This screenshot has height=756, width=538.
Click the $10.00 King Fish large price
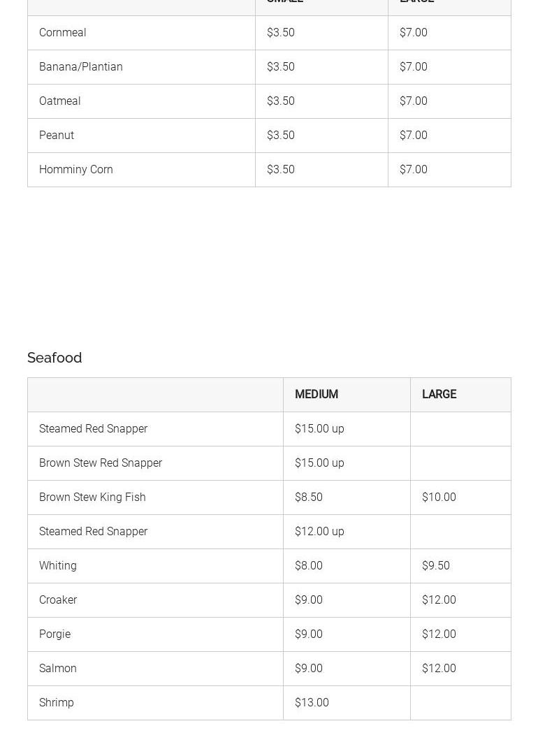click(439, 497)
